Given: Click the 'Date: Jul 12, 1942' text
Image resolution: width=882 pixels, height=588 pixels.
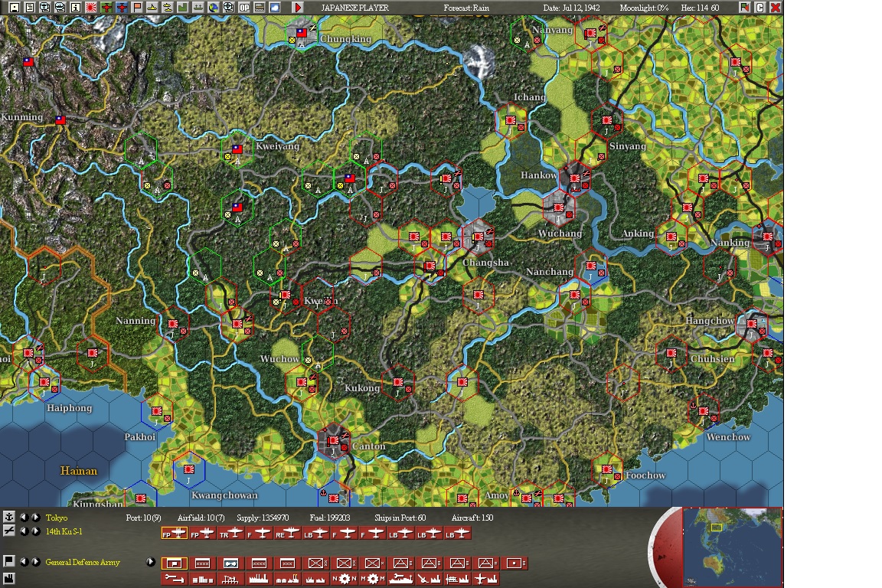Looking at the screenshot, I should 571,8.
